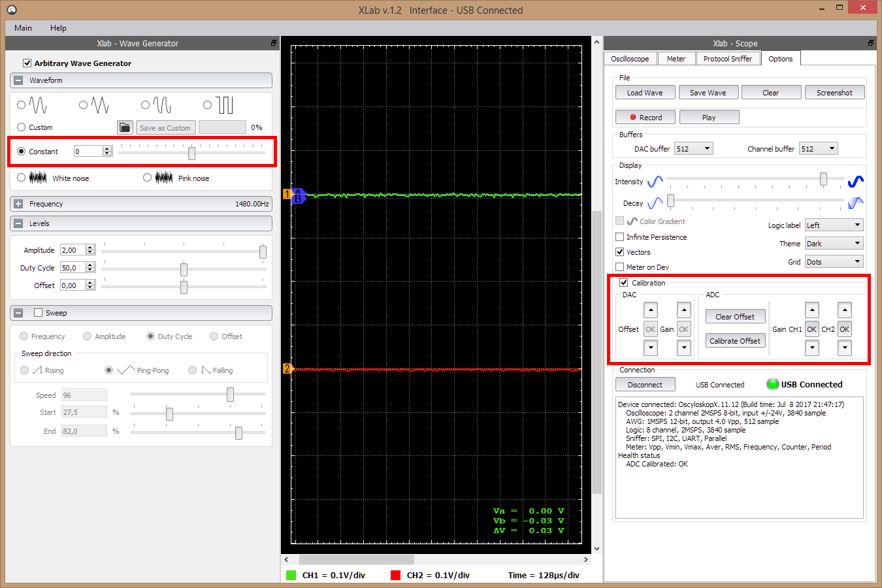Click the Record button
Image resolution: width=882 pixels, height=588 pixels.
pyautogui.click(x=645, y=117)
